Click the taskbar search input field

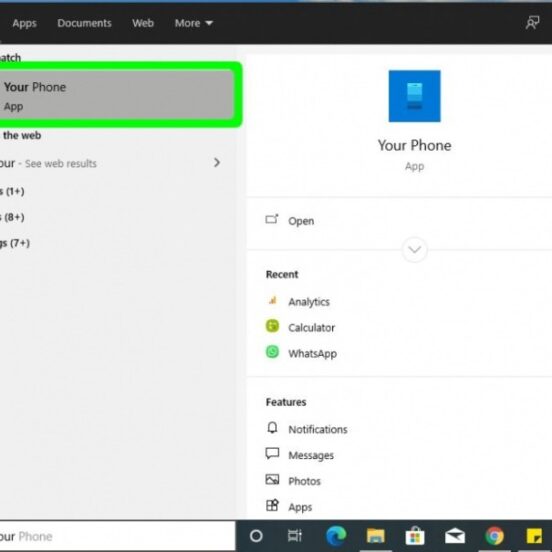click(x=117, y=536)
